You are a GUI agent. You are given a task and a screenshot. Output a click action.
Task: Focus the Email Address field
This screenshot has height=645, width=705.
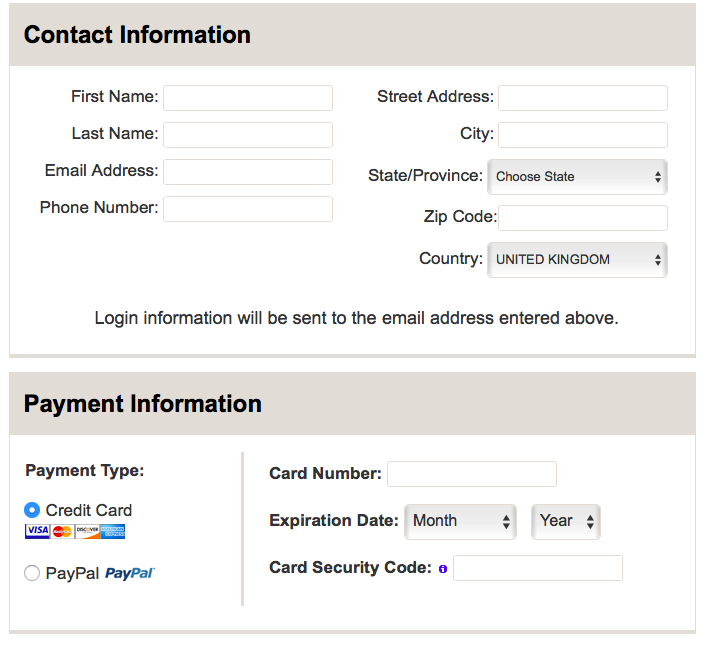pyautogui.click(x=248, y=172)
